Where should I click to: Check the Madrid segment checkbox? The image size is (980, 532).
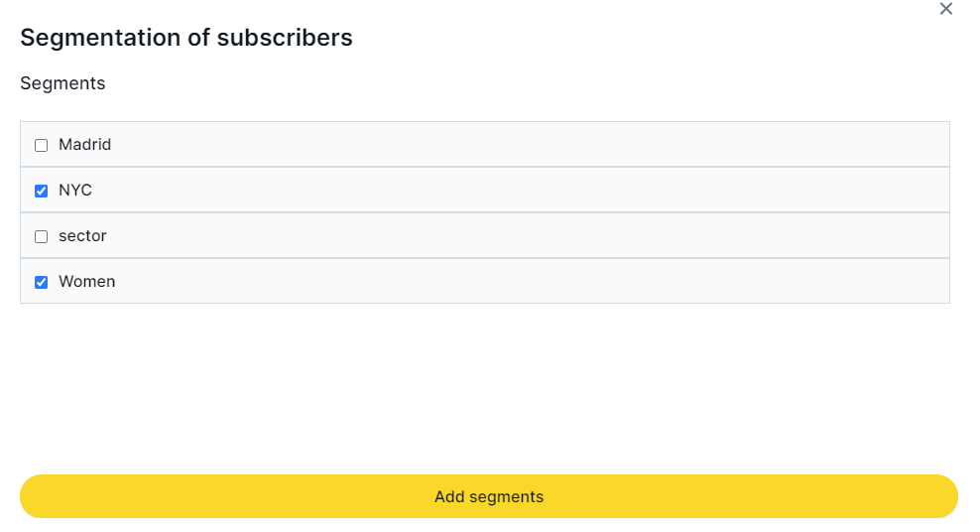pos(42,146)
